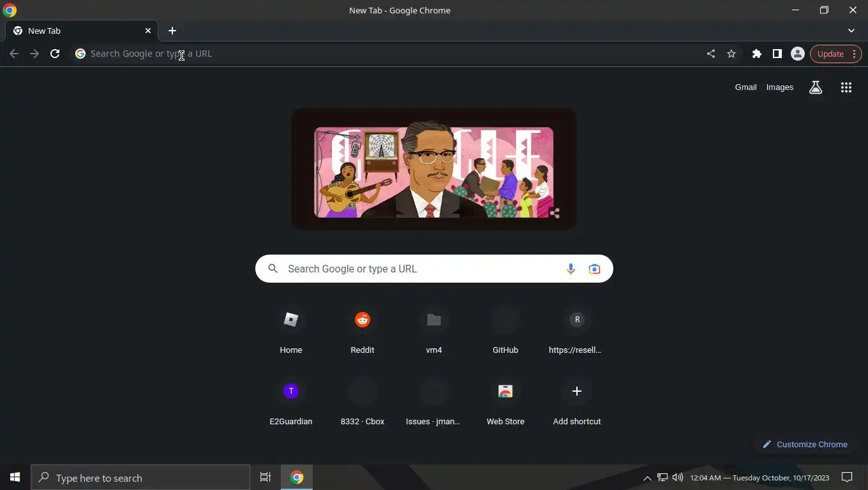Click the Google icon in the address bar
Screen dimensions: 868x490
pyautogui.click(x=80, y=54)
